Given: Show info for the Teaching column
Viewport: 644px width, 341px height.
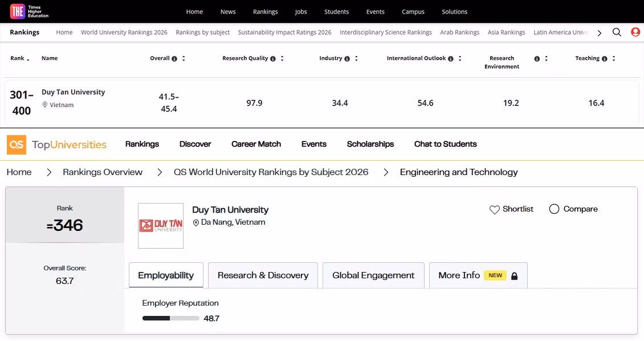Looking at the screenshot, I should (x=605, y=59).
